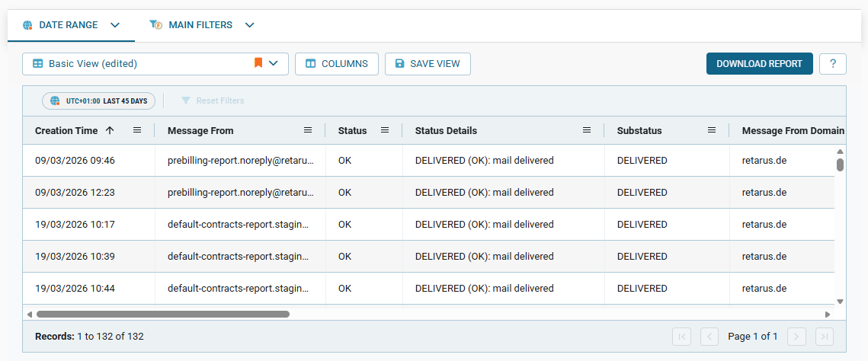Open the Main Filters tab
This screenshot has width=868, height=361.
click(x=201, y=25)
